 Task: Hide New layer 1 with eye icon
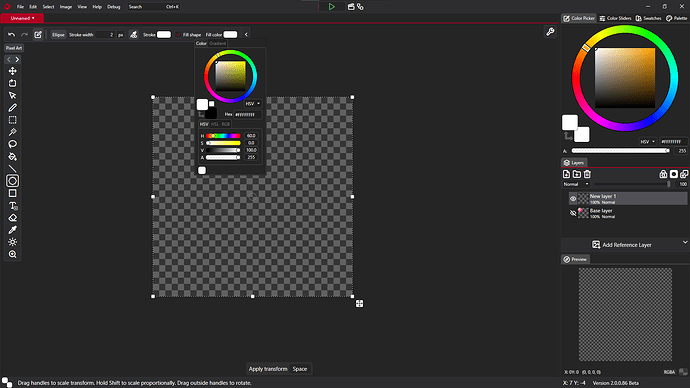click(x=573, y=199)
